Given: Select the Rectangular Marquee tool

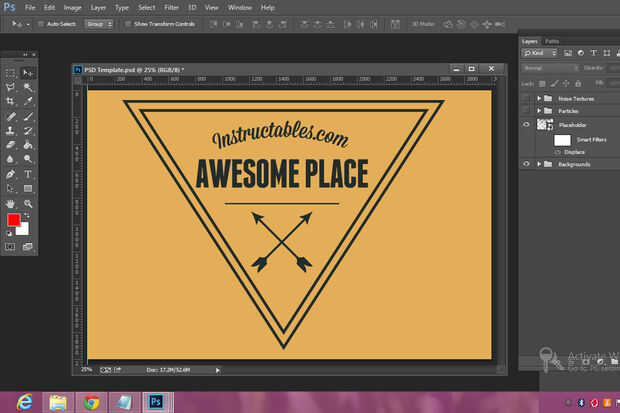Looking at the screenshot, I should point(11,73).
